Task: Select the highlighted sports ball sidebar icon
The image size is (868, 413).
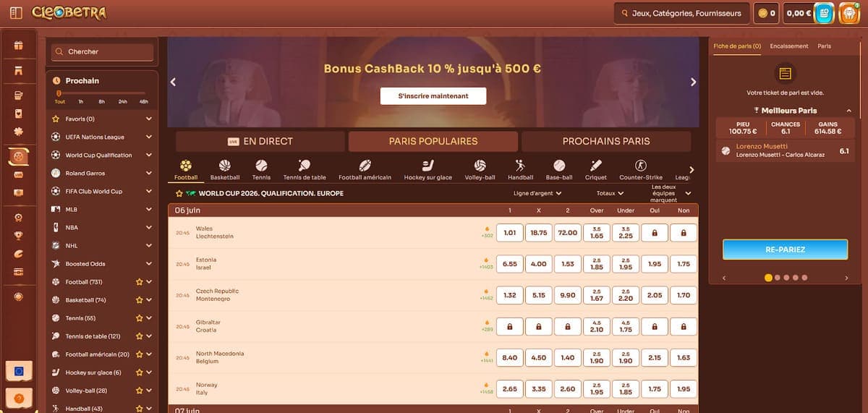Action: coord(19,156)
